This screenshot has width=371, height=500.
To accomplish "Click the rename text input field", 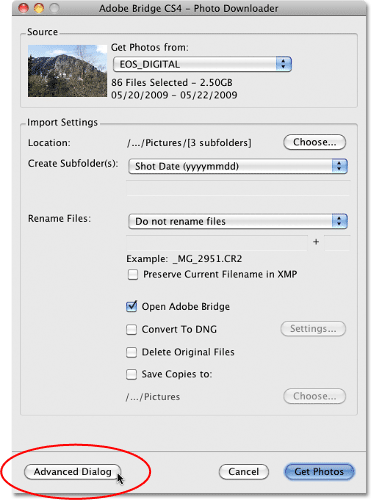I will click(217, 242).
